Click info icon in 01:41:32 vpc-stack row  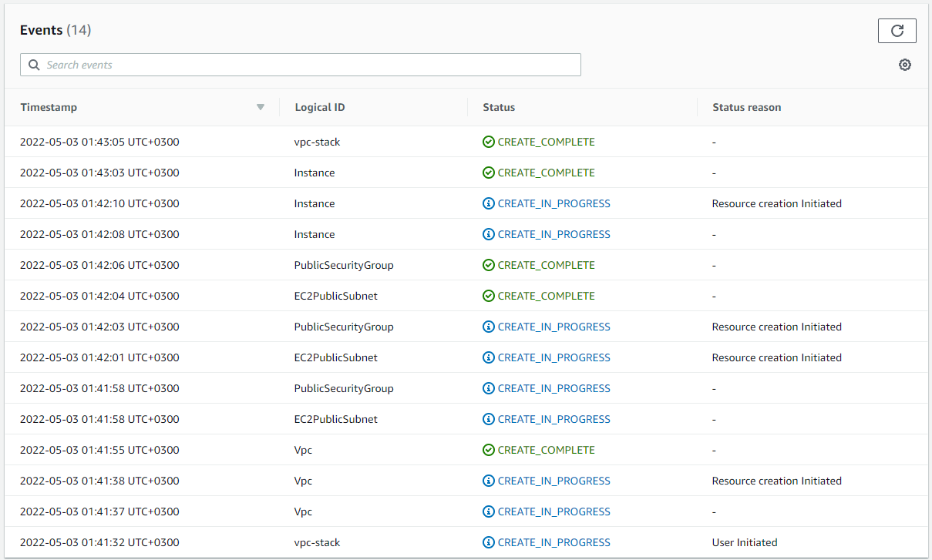click(x=489, y=542)
